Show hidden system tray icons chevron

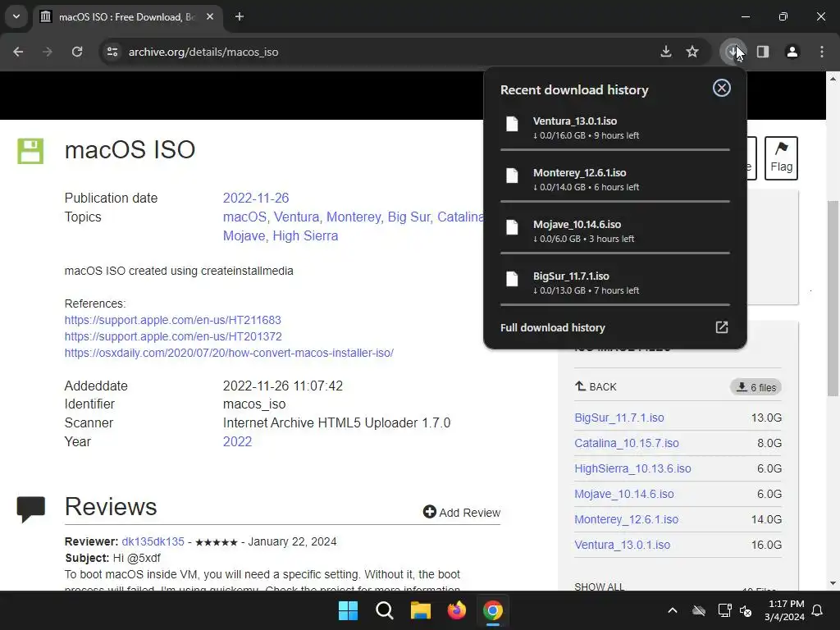pyautogui.click(x=673, y=610)
